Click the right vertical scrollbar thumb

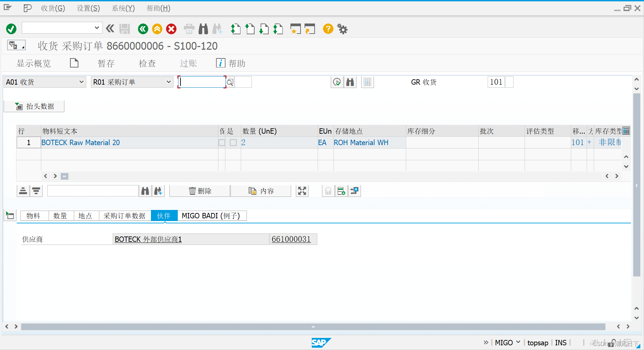click(x=637, y=185)
